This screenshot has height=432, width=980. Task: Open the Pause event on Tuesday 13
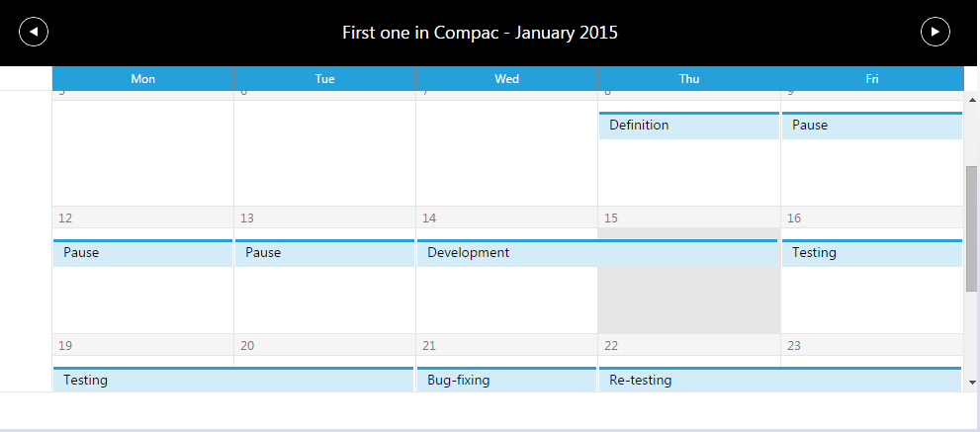(324, 253)
